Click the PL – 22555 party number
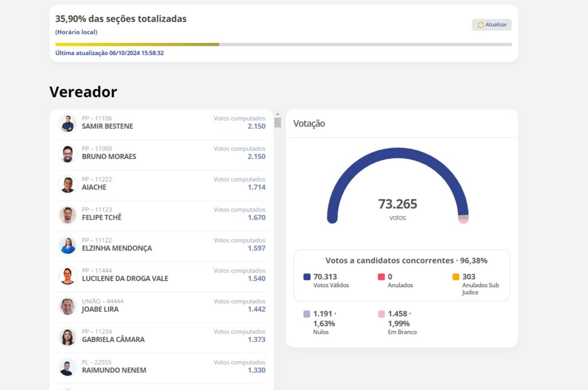588x390 pixels. coord(96,362)
